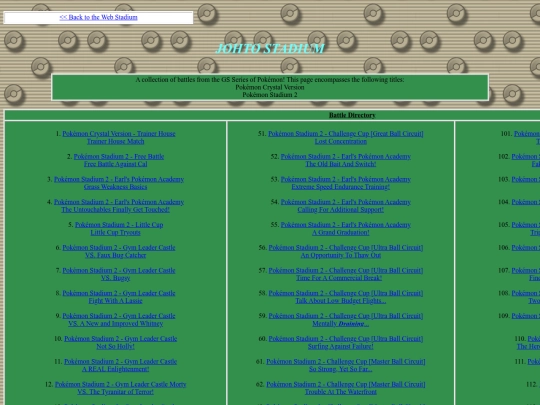Open 'Mentally Draining...' battle link
The image size is (540, 405).
coord(341,323)
